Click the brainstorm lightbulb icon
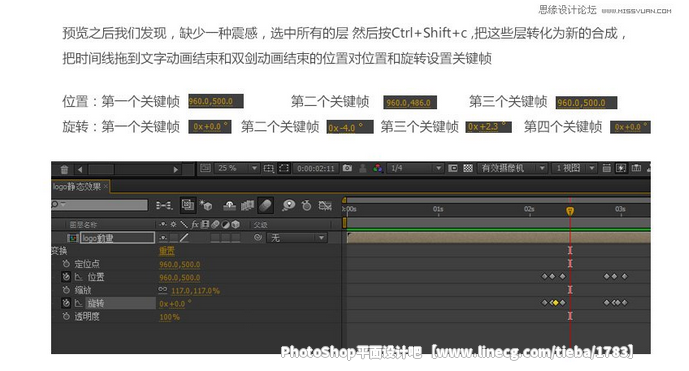689x371 pixels. tap(289, 205)
